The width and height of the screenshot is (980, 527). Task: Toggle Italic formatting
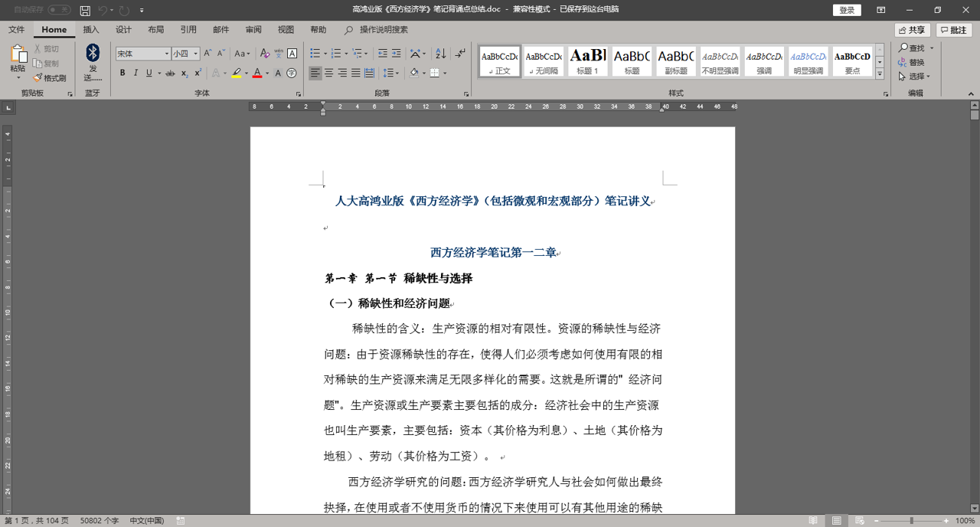coord(136,74)
